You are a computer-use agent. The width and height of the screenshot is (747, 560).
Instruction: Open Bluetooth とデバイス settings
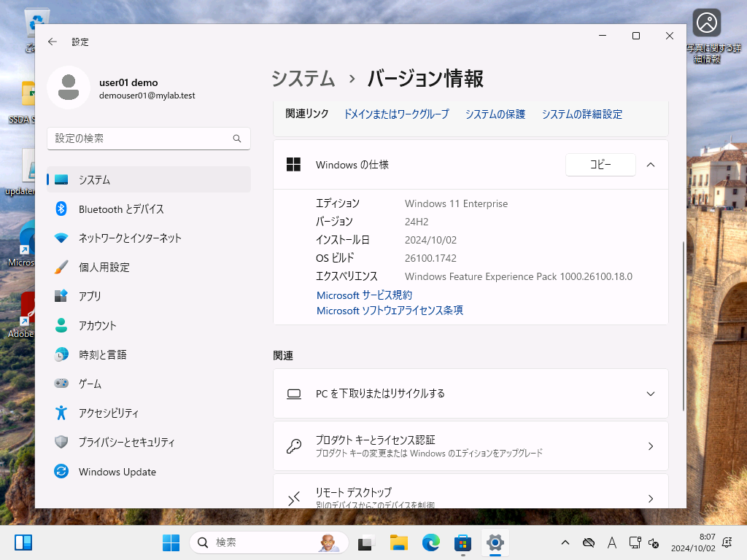pos(149,209)
